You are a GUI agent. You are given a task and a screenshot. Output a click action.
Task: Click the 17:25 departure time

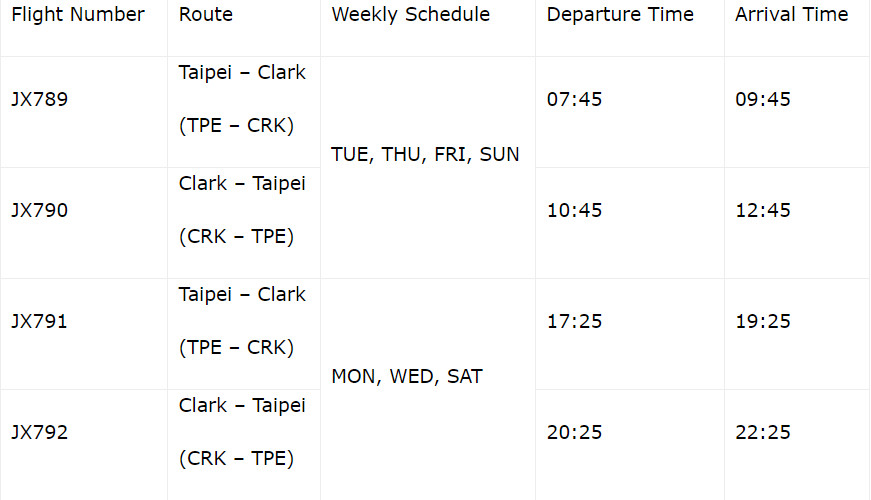tap(575, 322)
